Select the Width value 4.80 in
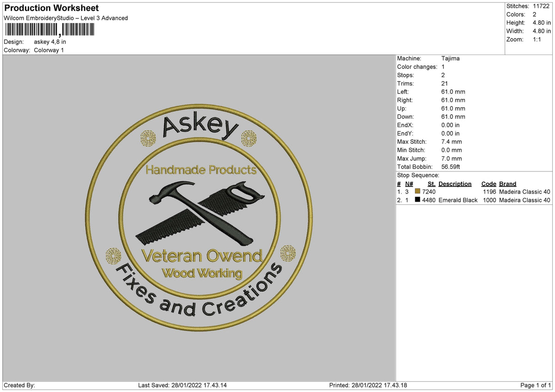 (x=542, y=31)
